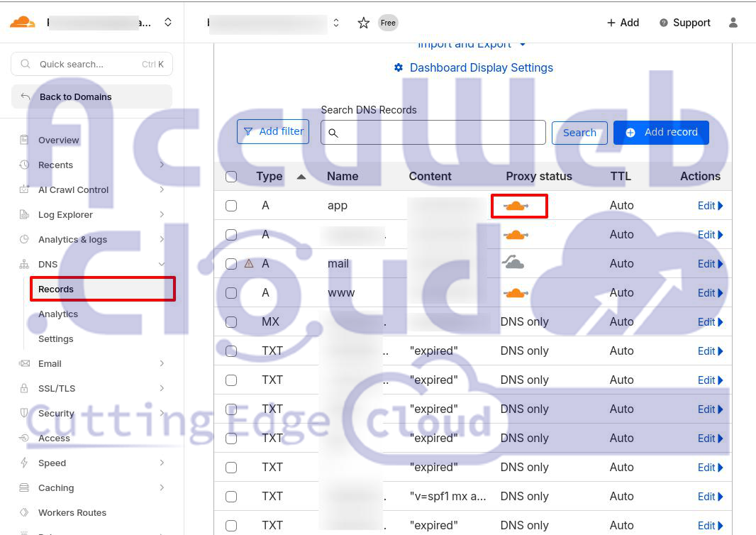Screen dimensions: 756x535
Task: Edit the www A record
Action: tap(710, 293)
